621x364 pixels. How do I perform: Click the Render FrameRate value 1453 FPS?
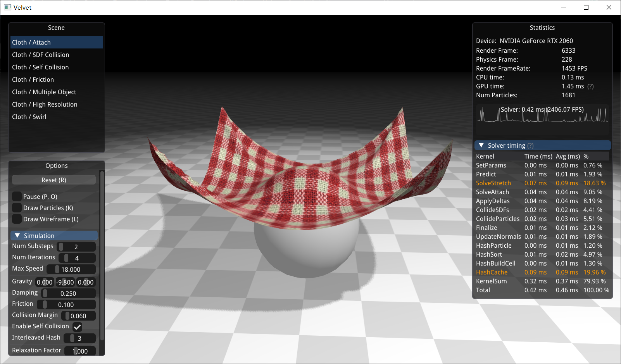574,68
